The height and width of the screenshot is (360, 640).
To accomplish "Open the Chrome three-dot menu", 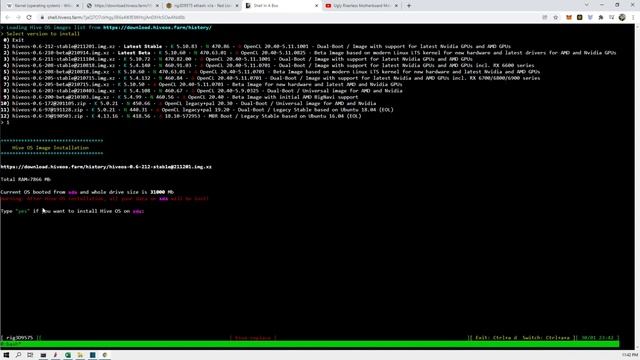I will (633, 18).
